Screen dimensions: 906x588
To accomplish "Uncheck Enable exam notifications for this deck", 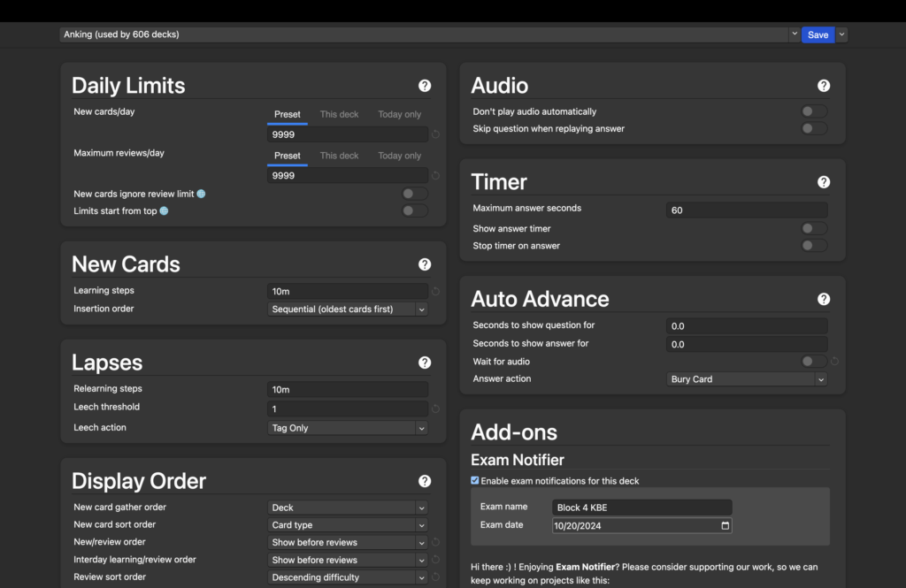I will 475,480.
